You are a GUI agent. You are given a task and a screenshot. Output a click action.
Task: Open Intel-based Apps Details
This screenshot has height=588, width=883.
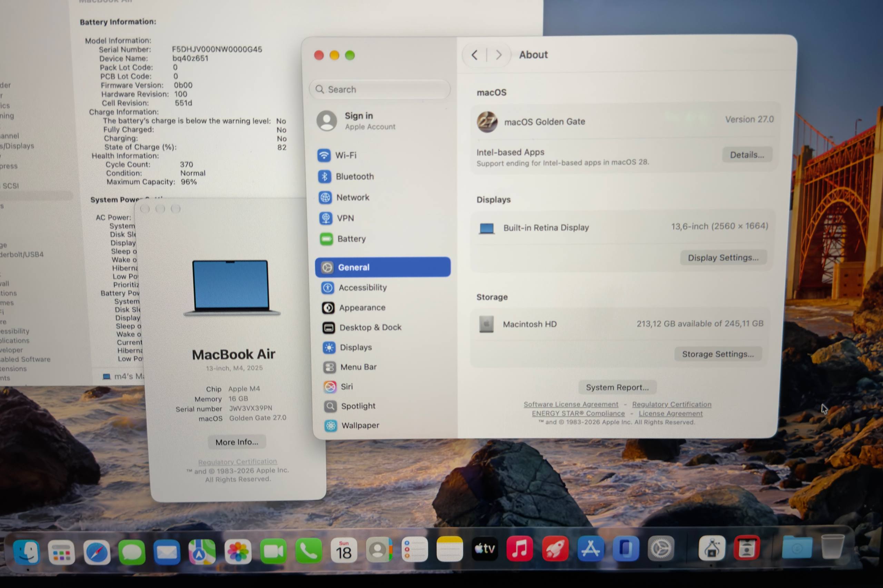[x=747, y=155]
